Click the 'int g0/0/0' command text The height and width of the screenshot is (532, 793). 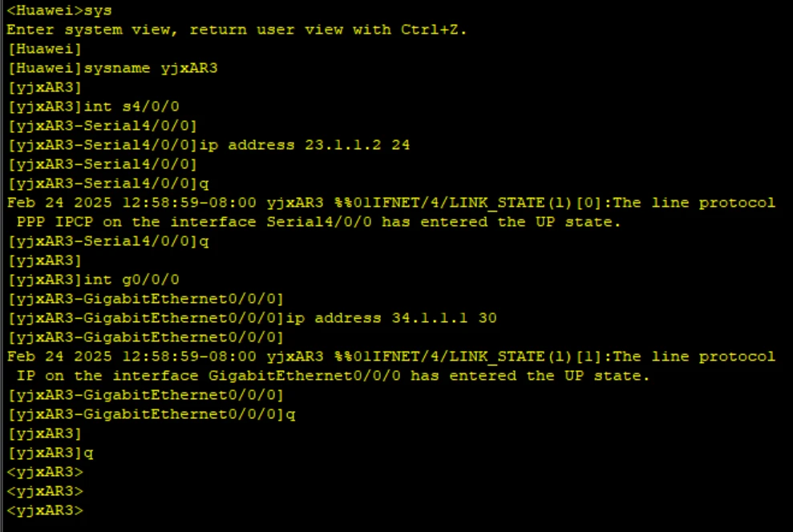[x=131, y=280]
